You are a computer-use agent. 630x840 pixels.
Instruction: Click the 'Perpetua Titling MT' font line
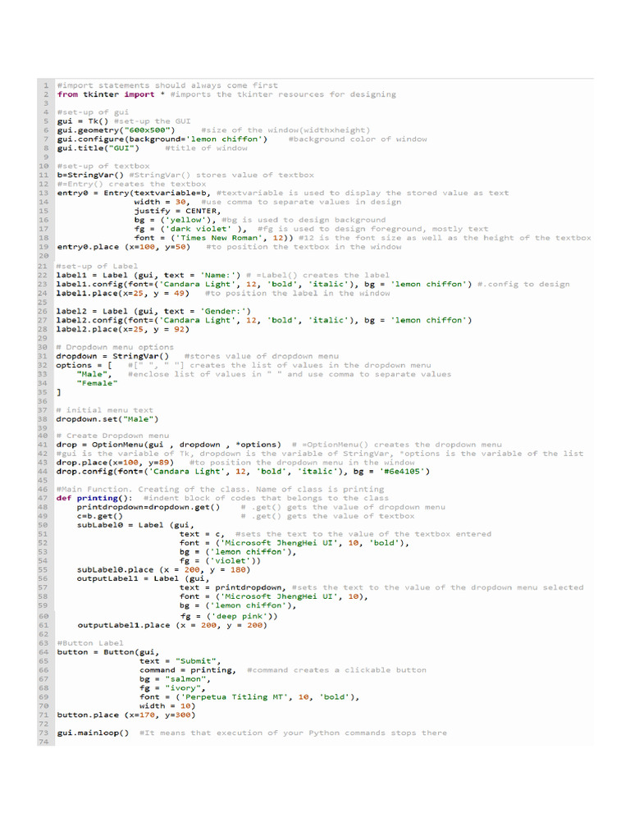click(x=249, y=697)
